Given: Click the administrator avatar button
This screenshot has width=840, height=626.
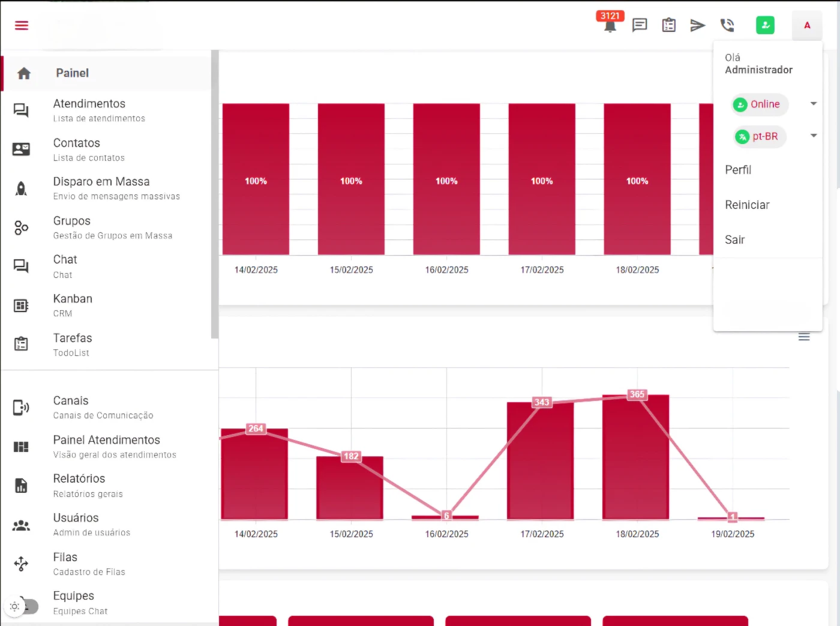Looking at the screenshot, I should tap(806, 25).
